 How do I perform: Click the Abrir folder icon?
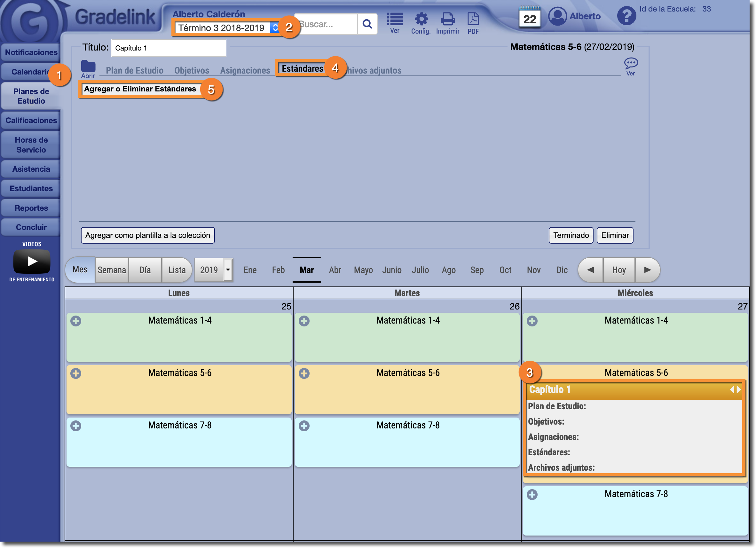point(88,67)
